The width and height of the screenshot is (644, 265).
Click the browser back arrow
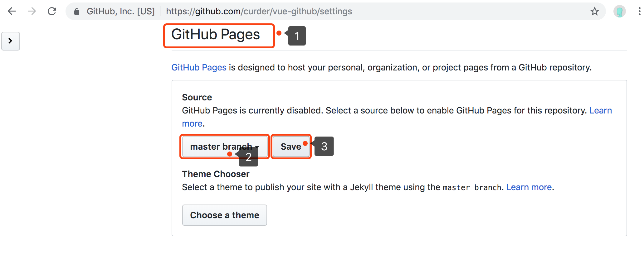12,12
